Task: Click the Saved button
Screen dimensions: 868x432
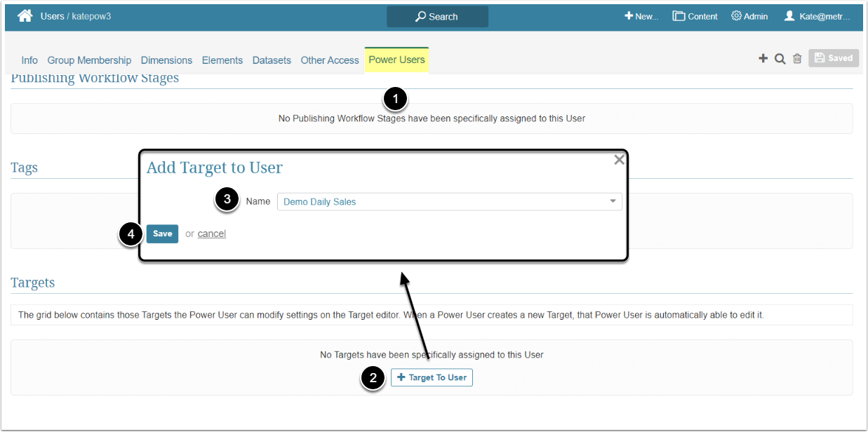Action: tap(834, 58)
